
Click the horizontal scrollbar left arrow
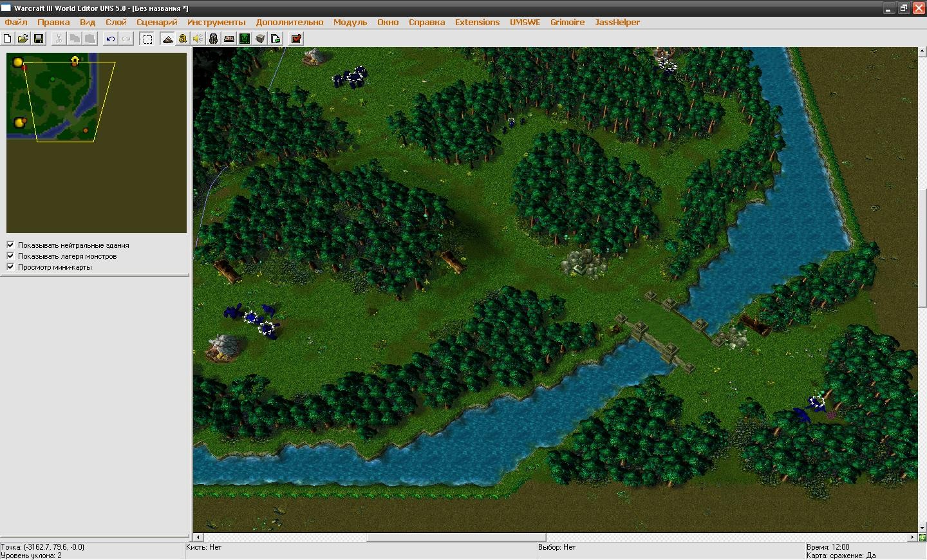click(x=198, y=537)
